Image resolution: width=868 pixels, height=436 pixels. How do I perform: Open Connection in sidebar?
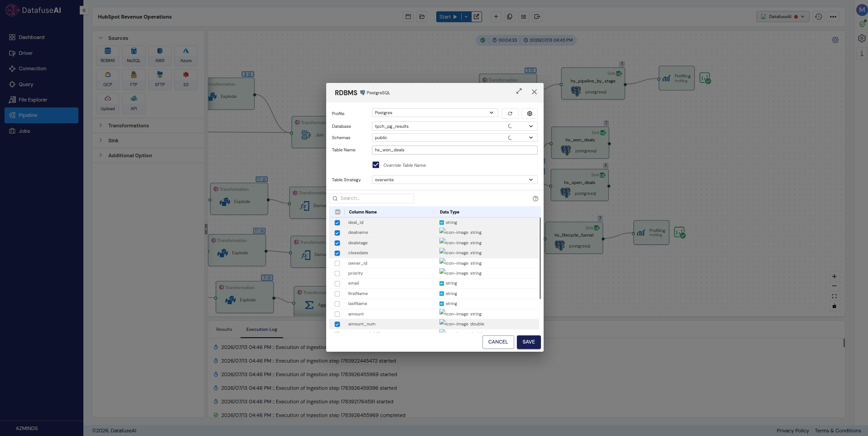tap(41, 68)
